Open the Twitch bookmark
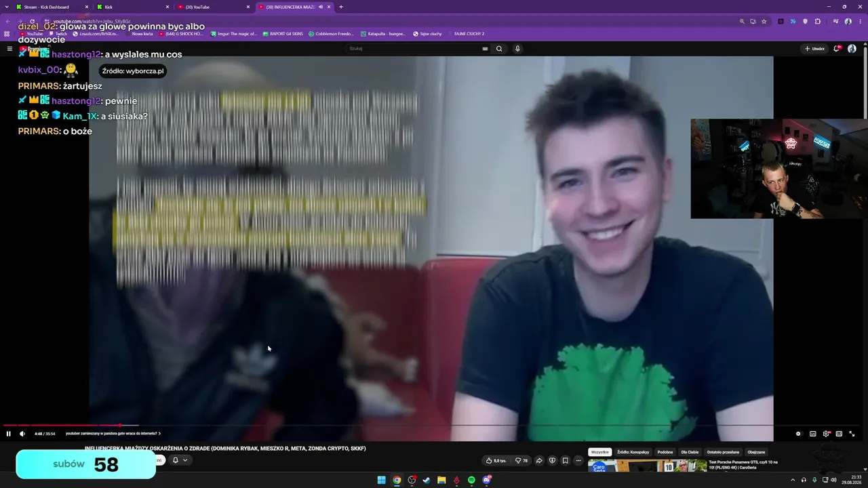This screenshot has width=868, height=488. [58, 34]
